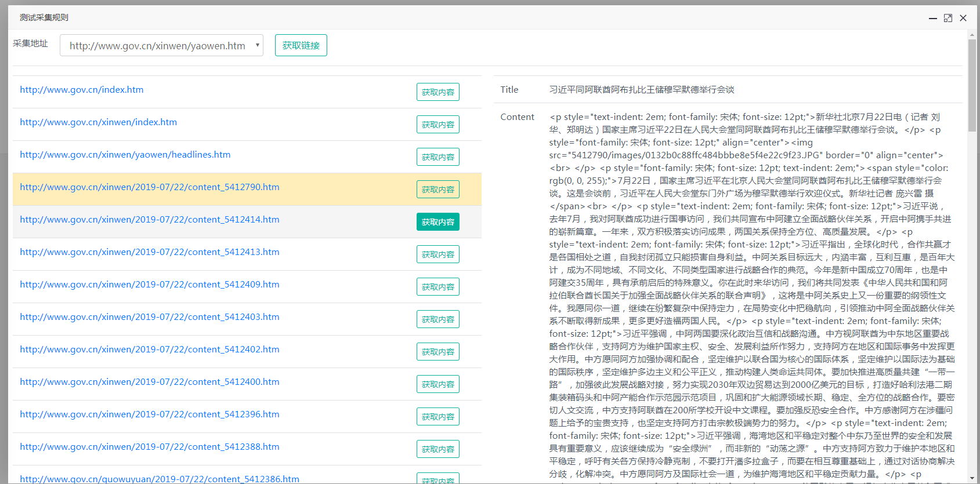Click the 获取链接 button
The width and height of the screenshot is (980, 484).
click(301, 46)
